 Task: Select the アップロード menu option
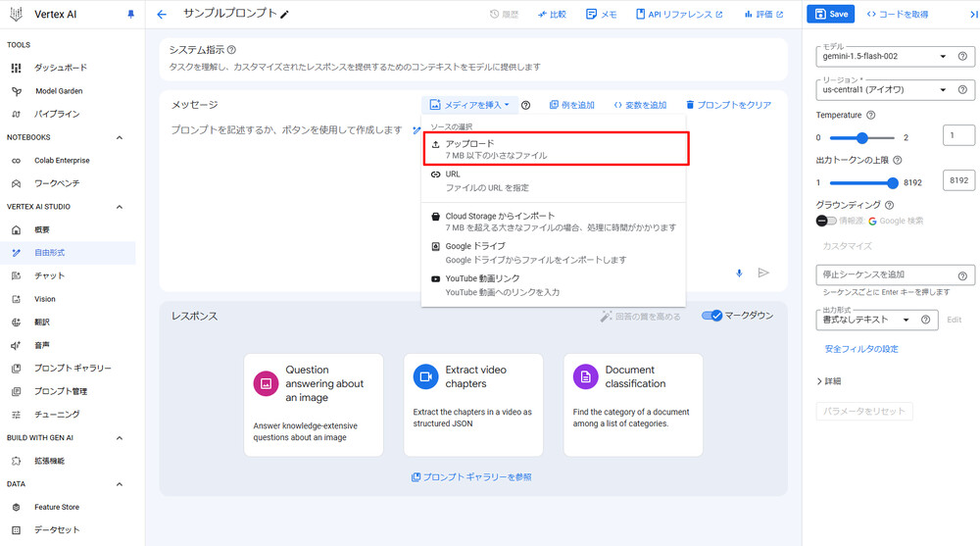coord(557,149)
